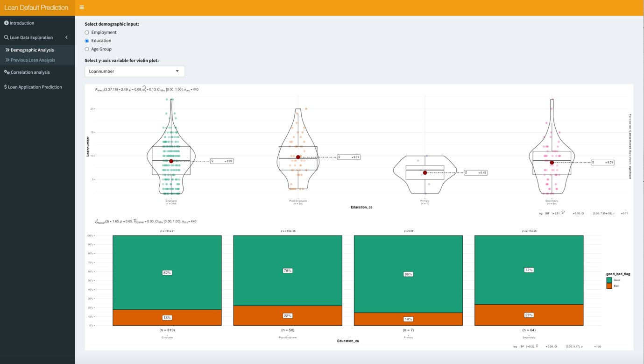Click the Loan Default Prediction title link

[36, 7]
